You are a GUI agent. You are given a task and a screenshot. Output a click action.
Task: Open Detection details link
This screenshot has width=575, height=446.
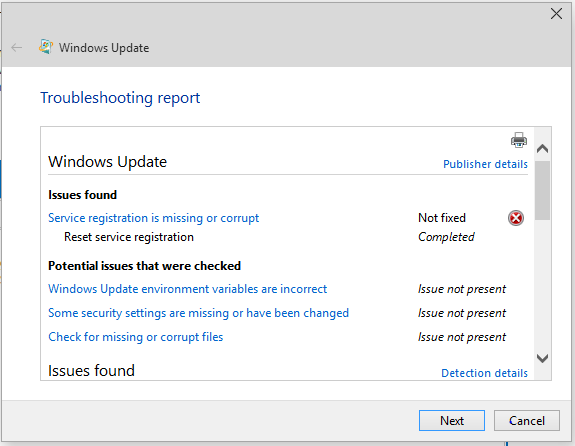[x=484, y=373]
